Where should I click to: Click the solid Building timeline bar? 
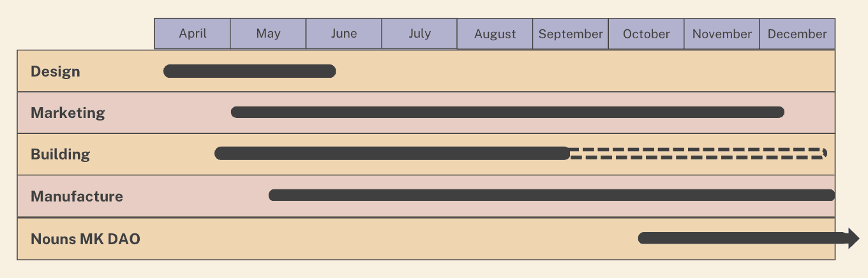[x=392, y=153]
